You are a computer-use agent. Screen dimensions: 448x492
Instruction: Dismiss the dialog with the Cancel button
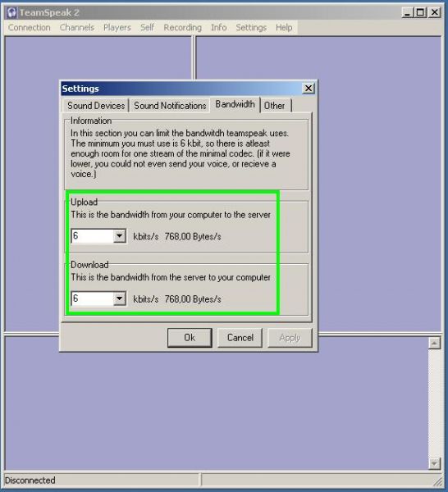coord(240,338)
